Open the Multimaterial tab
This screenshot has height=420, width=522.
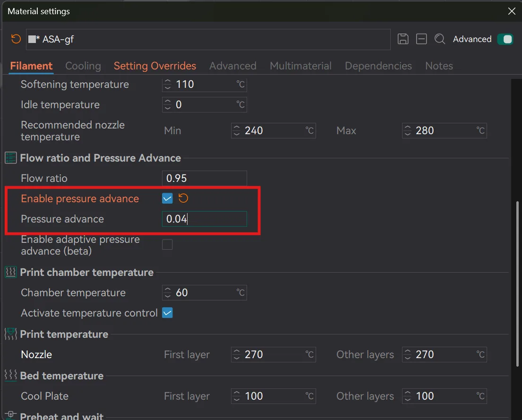click(x=300, y=66)
